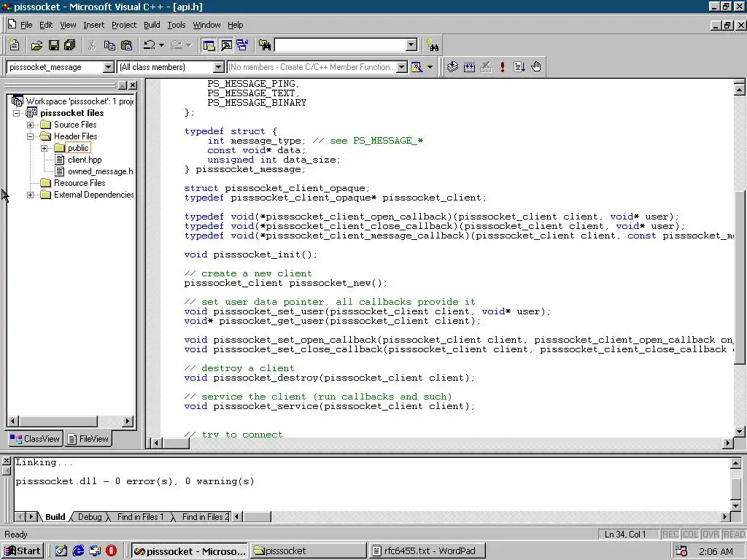Click the Build icon
The height and width of the screenshot is (560, 747).
click(469, 67)
